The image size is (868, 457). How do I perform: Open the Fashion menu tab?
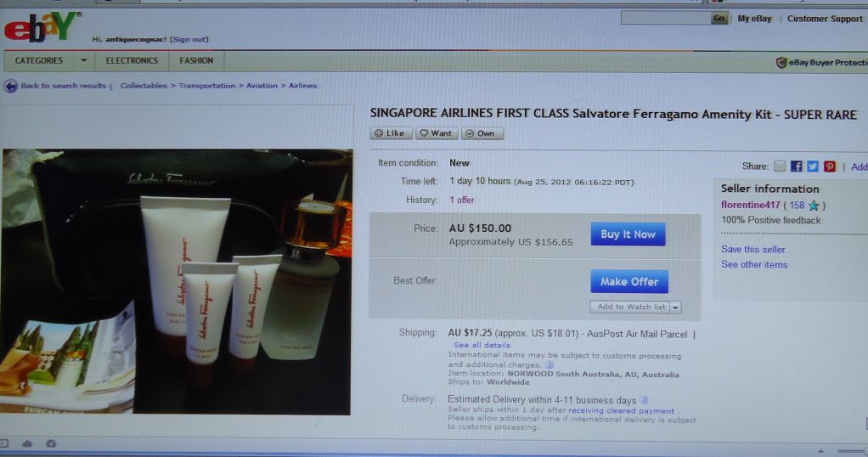196,60
